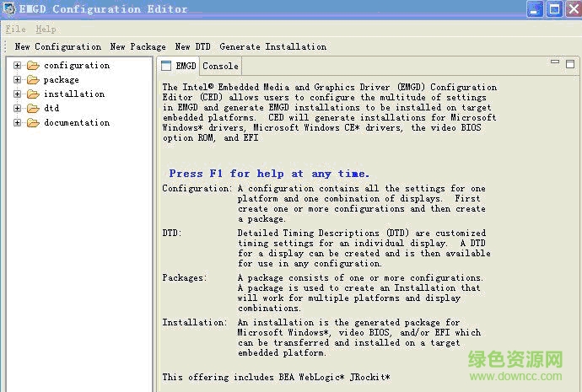582x392 pixels.
Task: Click the package folder icon
Action: (33, 80)
